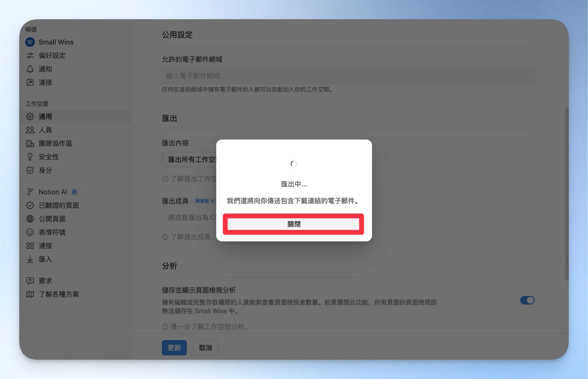
Task: Click the 新 badge beside Notion AI
Action: (x=75, y=192)
